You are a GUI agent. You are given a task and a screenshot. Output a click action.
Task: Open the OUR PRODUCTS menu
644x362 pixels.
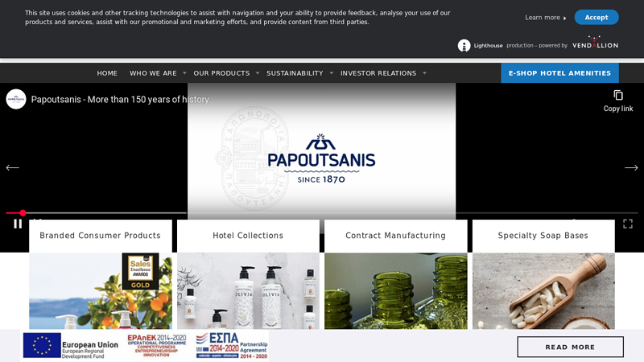point(222,73)
